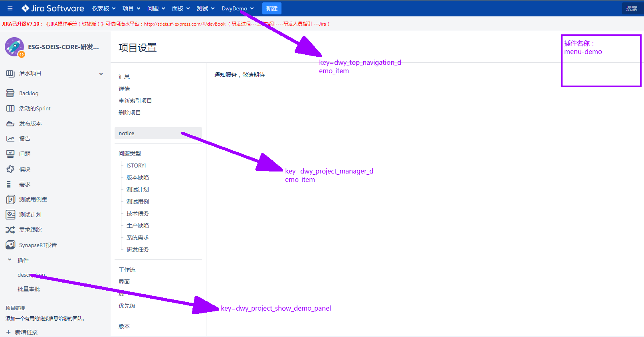Image resolution: width=644 pixels, height=337 pixels.
Task: Click the 测试用例集 icon
Action: click(x=10, y=199)
